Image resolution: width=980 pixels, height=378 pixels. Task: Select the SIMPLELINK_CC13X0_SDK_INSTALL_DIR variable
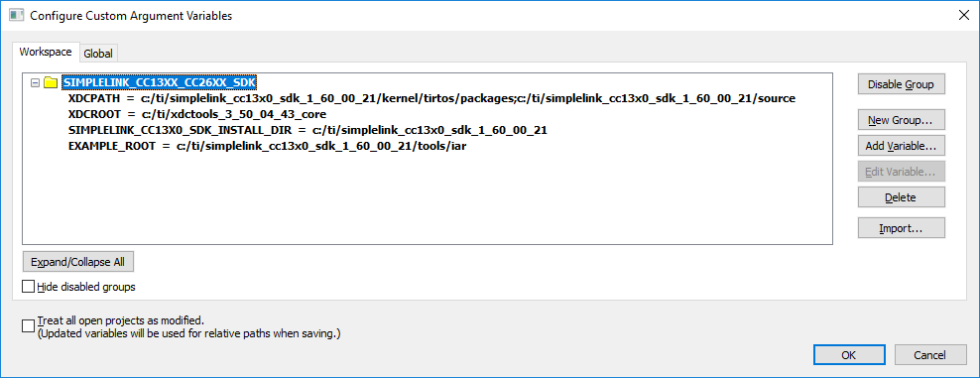(x=307, y=131)
